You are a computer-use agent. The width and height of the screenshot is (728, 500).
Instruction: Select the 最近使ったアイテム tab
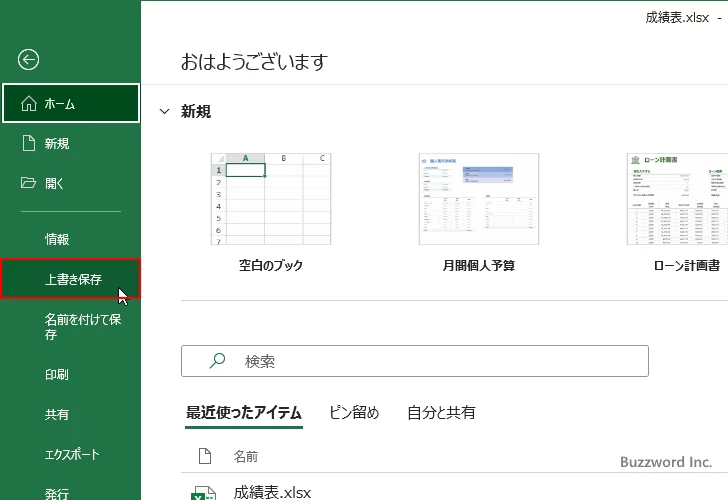tap(241, 412)
